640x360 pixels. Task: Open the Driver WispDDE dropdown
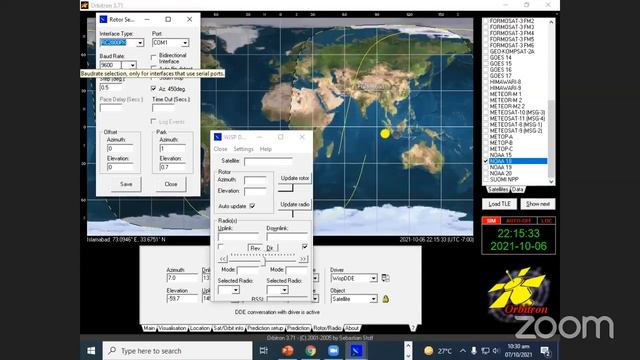pos(373,278)
